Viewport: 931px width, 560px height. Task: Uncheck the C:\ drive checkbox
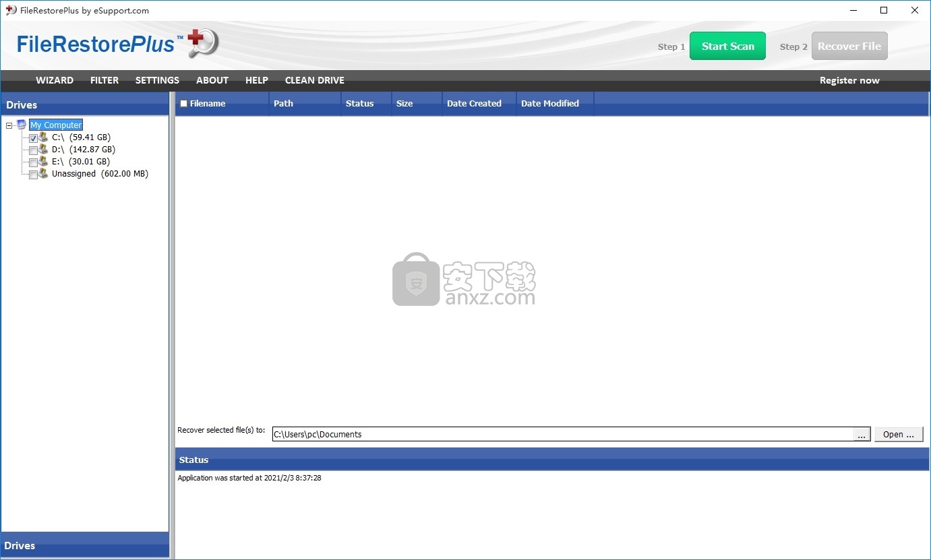pos(33,138)
